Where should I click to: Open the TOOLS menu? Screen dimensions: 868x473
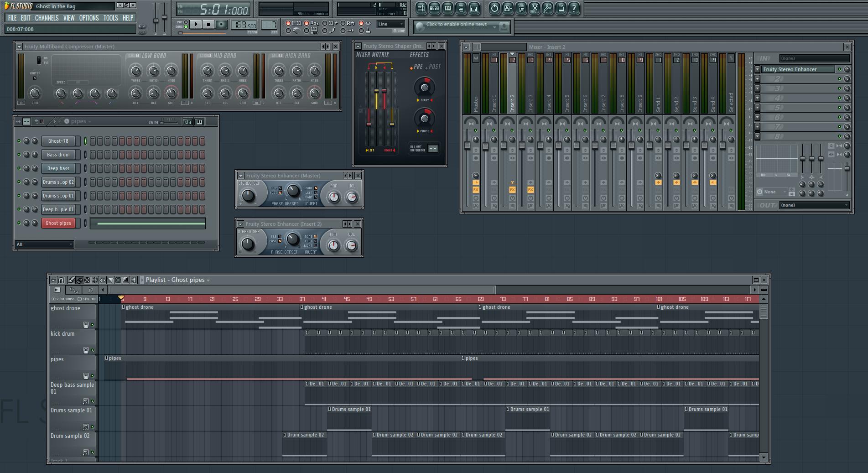click(110, 18)
